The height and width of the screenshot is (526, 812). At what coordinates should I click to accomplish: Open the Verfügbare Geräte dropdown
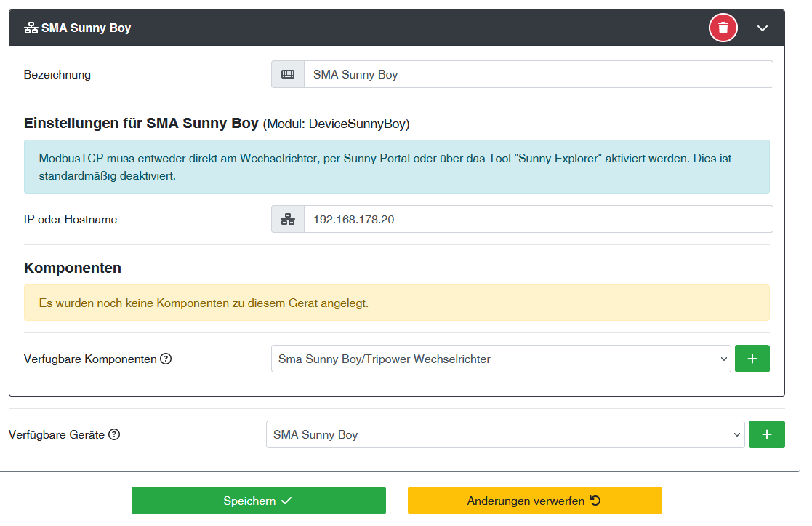pyautogui.click(x=505, y=434)
